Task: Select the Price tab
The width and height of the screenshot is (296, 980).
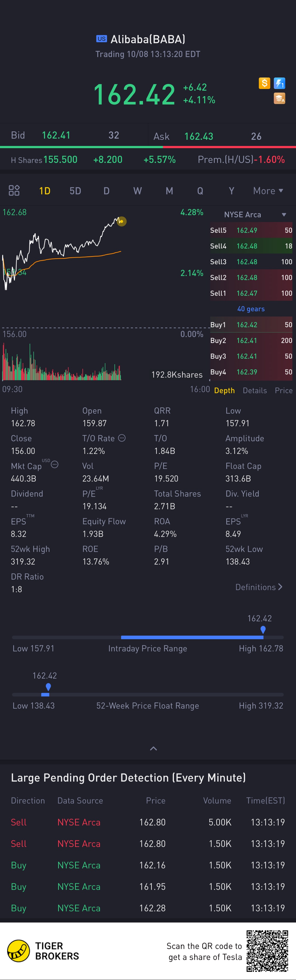Action: [x=283, y=390]
